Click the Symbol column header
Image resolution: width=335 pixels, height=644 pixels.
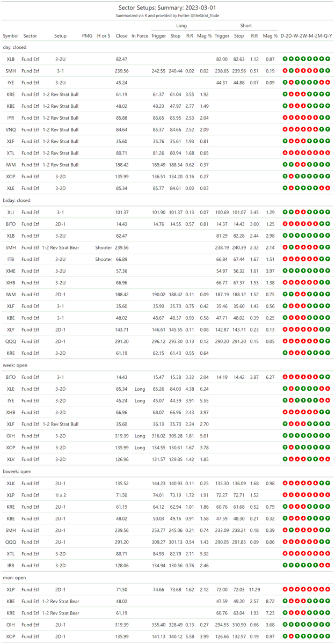(x=11, y=36)
